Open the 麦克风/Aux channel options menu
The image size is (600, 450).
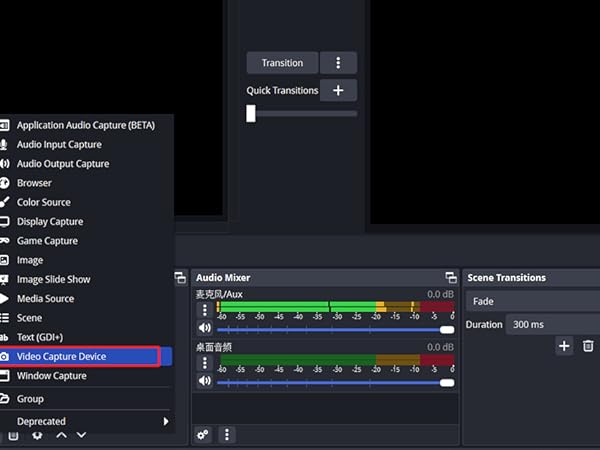click(x=205, y=310)
